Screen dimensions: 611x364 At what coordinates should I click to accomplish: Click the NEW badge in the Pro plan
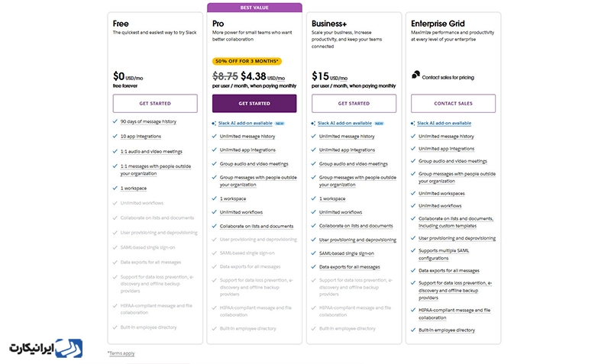pyautogui.click(x=280, y=123)
